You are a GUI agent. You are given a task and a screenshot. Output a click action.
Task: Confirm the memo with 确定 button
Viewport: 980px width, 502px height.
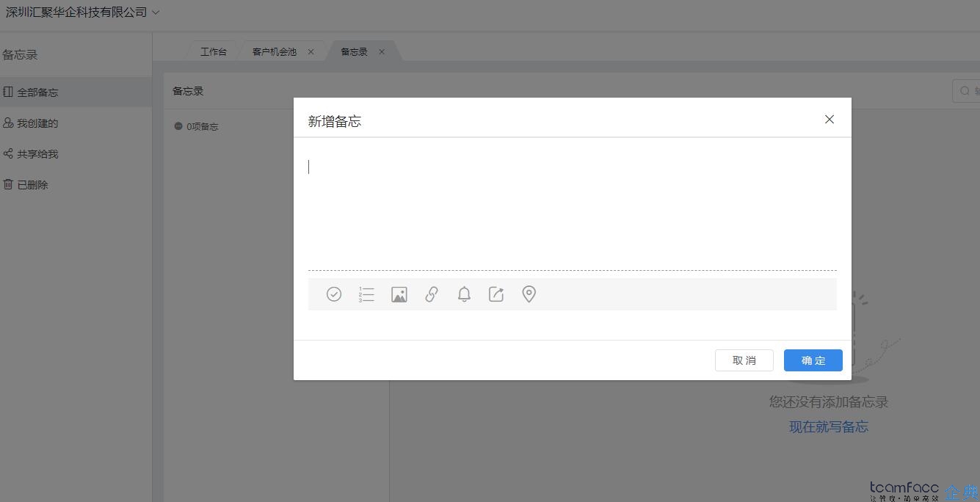pyautogui.click(x=813, y=360)
